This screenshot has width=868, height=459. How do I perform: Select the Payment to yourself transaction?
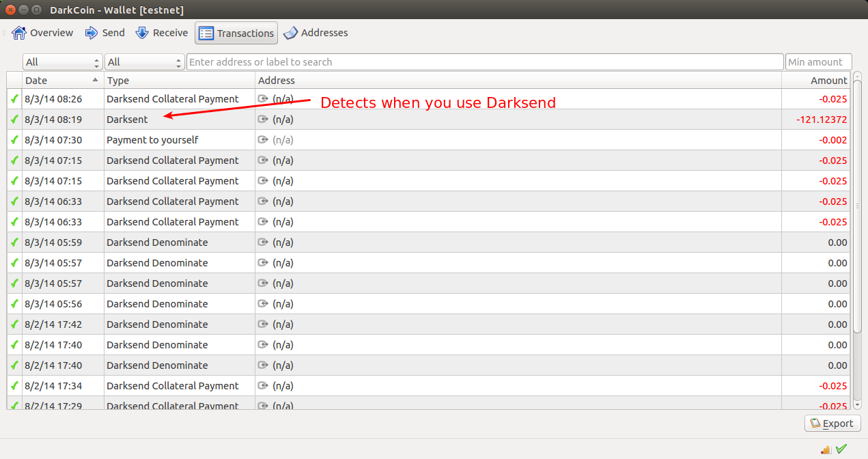tap(428, 140)
